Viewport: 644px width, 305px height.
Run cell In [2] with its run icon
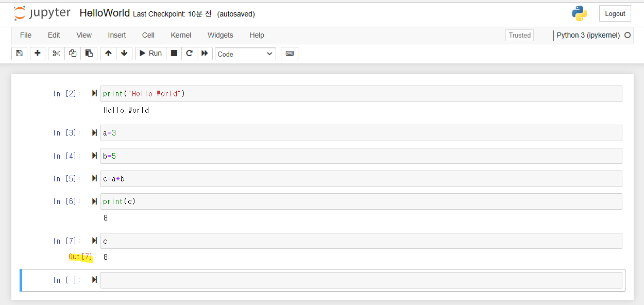94,93
